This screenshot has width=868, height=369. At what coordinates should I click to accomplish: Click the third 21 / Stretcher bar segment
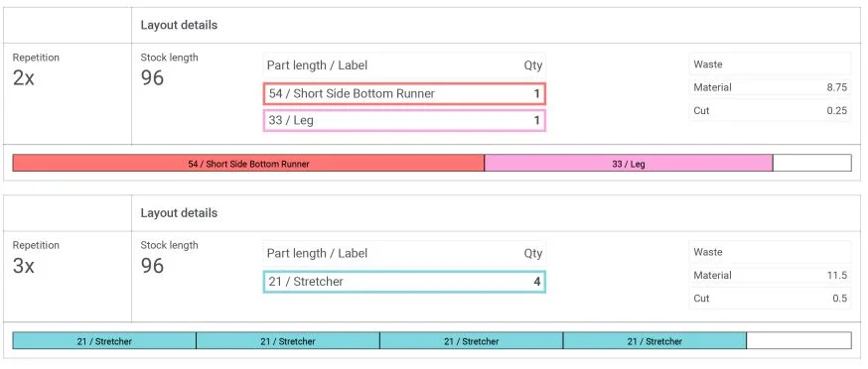point(471,341)
